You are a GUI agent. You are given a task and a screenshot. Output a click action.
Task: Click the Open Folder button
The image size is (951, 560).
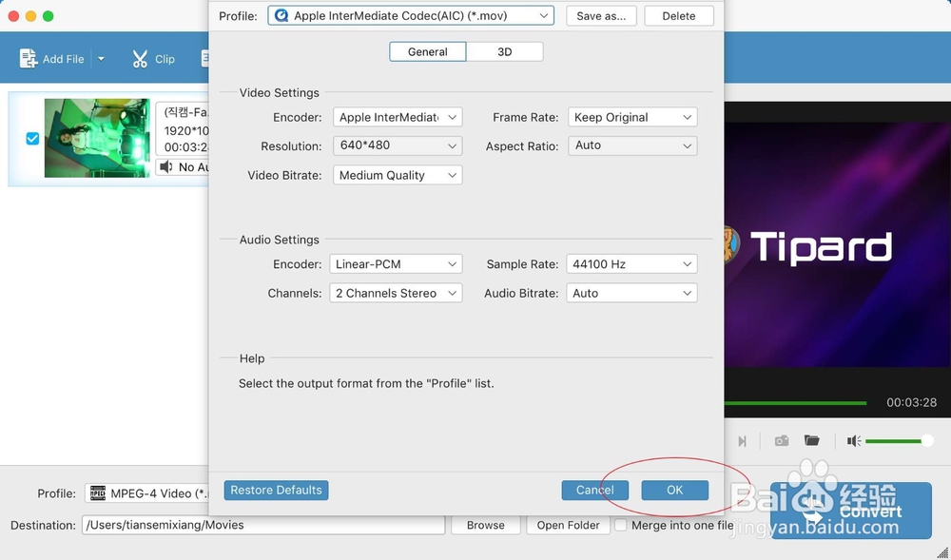(x=569, y=525)
